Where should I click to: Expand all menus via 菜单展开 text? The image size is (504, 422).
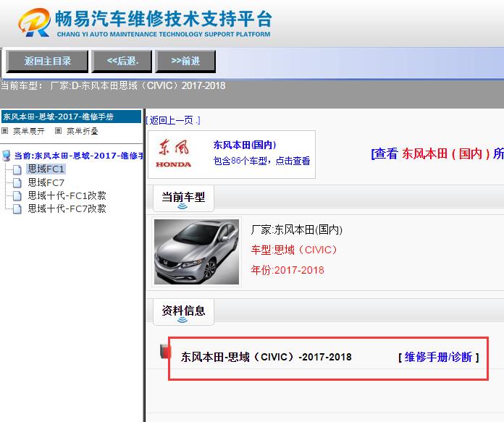[29, 131]
